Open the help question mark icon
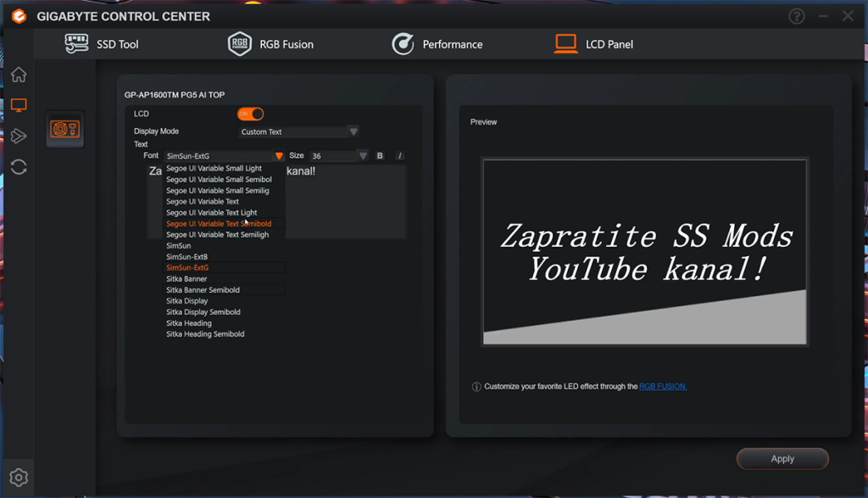 (x=797, y=16)
